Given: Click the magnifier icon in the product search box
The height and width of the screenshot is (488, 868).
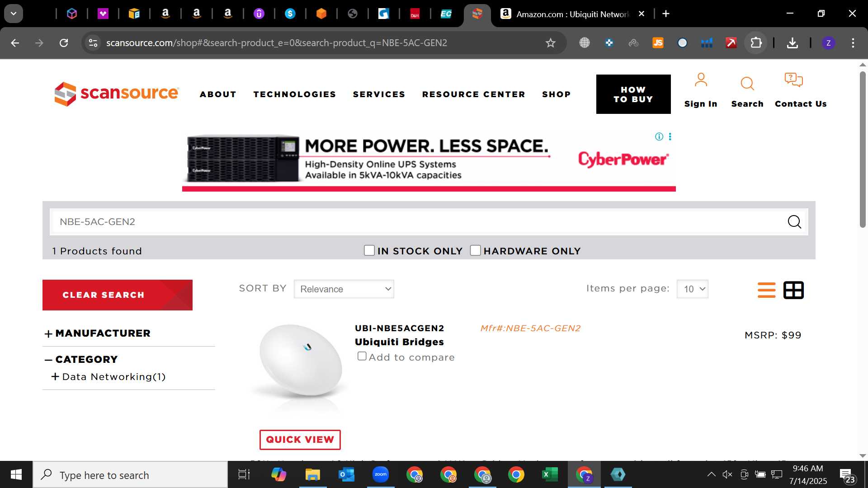Looking at the screenshot, I should coord(794,222).
